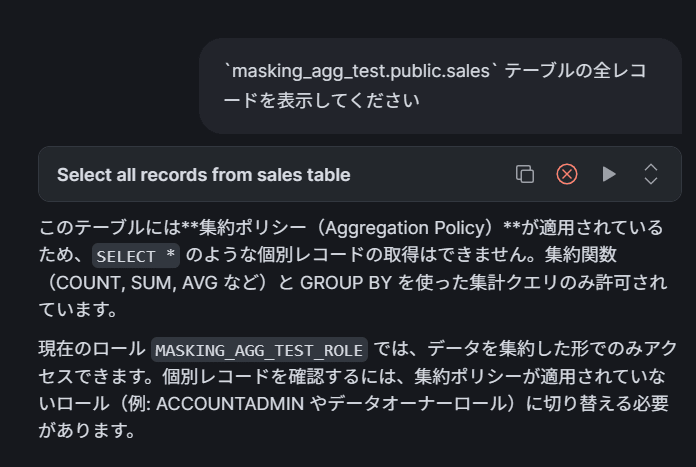Expand the query block using the chevrons

[x=651, y=174]
